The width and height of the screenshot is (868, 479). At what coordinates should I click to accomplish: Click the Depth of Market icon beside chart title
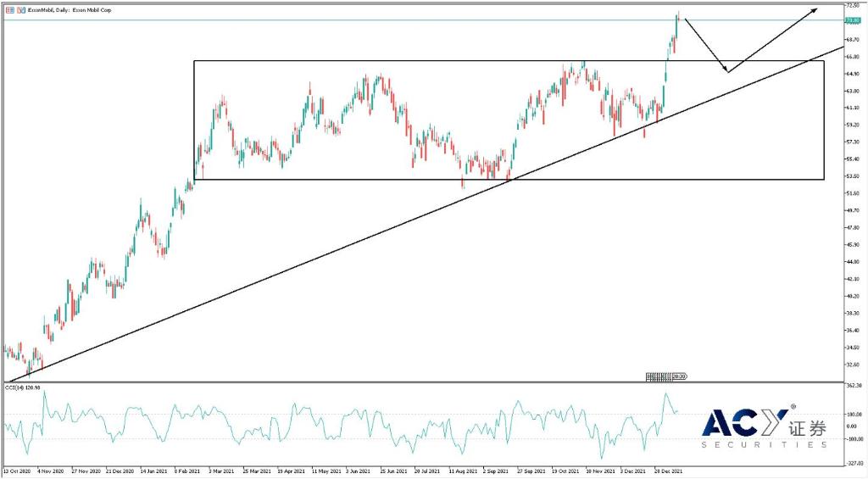(x=19, y=10)
